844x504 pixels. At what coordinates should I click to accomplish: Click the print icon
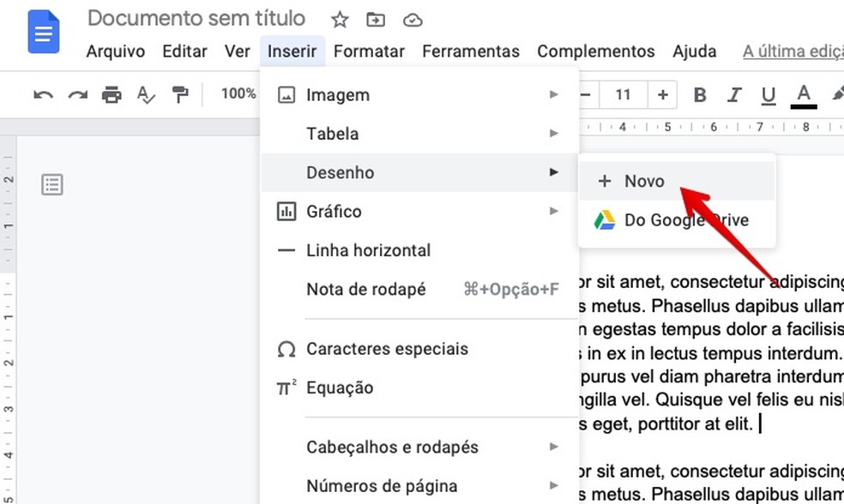coord(112,94)
